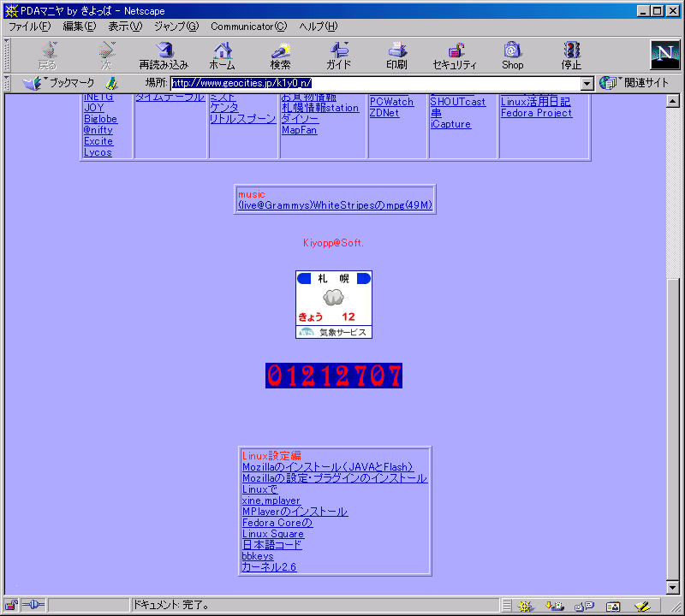Reload the page with 再読み込み
Image resolution: width=685 pixels, height=616 pixels.
pos(164,56)
